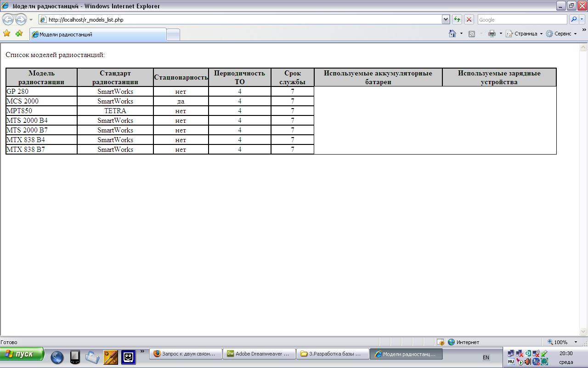Viewport: 588px width, 368px height.
Task: Click the blue folder quick launch icon
Action: pos(92,357)
